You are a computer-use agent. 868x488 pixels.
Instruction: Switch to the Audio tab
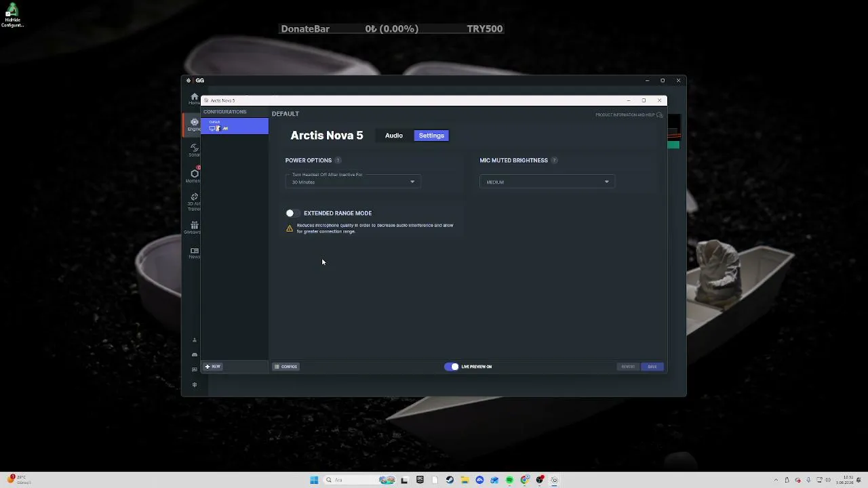(394, 136)
